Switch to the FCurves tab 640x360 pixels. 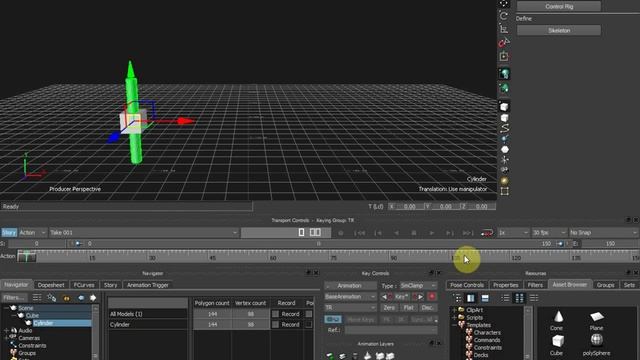coord(84,285)
